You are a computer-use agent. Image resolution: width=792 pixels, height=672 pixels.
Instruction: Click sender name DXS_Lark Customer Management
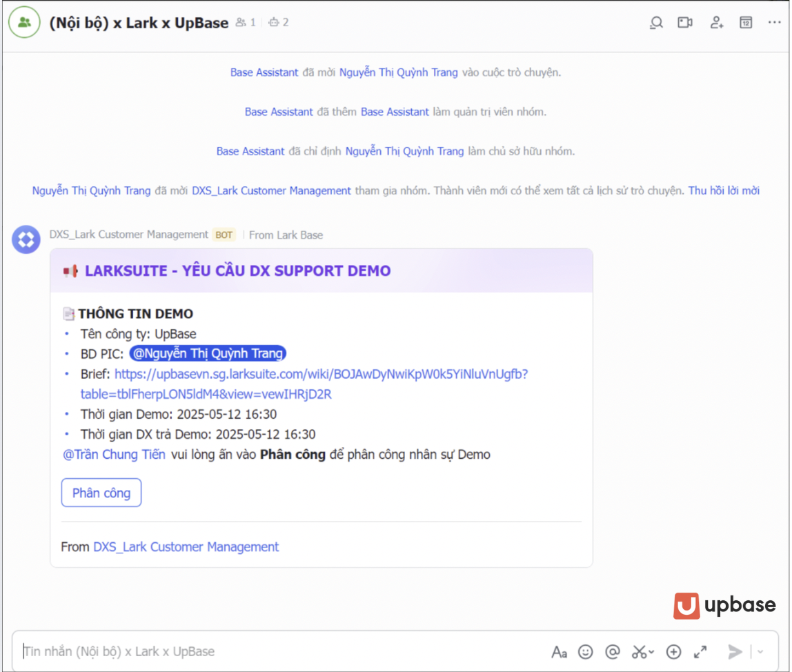click(128, 235)
